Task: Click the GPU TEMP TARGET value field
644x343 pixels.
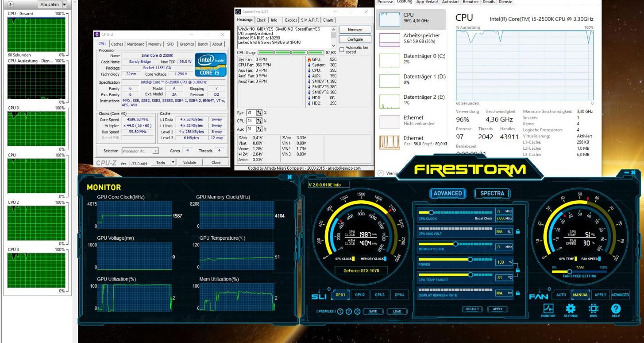Action: point(504,277)
